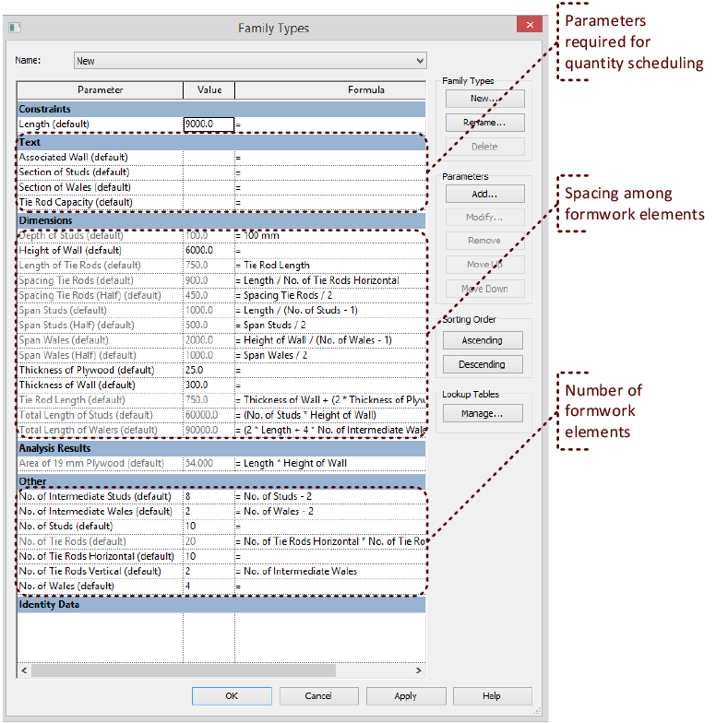Screen dimensions: 728x723
Task: Click the No. of Studs value cell
Action: [208, 526]
